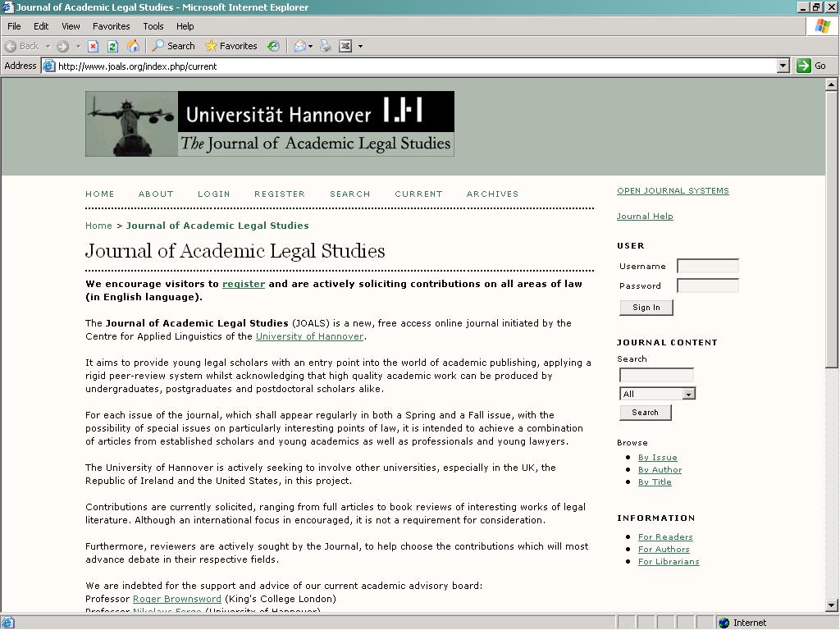Click the green Go arrow button

(x=804, y=66)
